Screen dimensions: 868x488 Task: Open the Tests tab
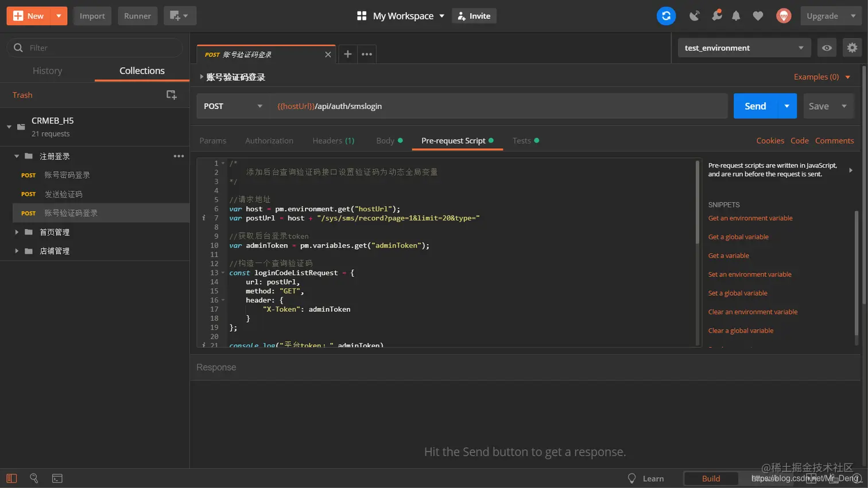click(526, 141)
